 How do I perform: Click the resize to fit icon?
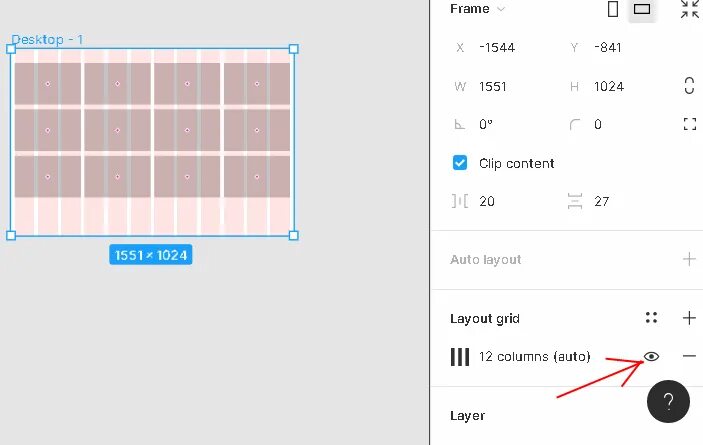click(x=690, y=9)
